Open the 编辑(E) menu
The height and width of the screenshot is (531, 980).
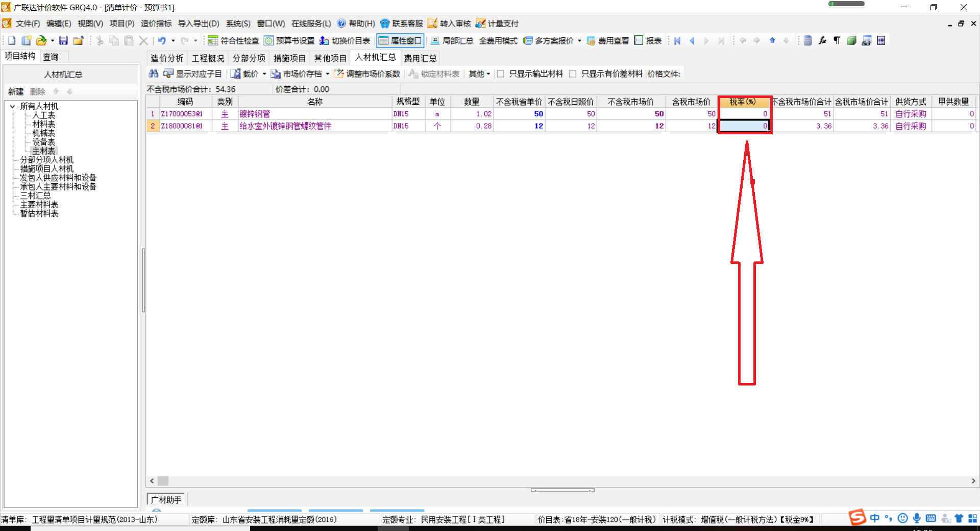click(x=59, y=23)
